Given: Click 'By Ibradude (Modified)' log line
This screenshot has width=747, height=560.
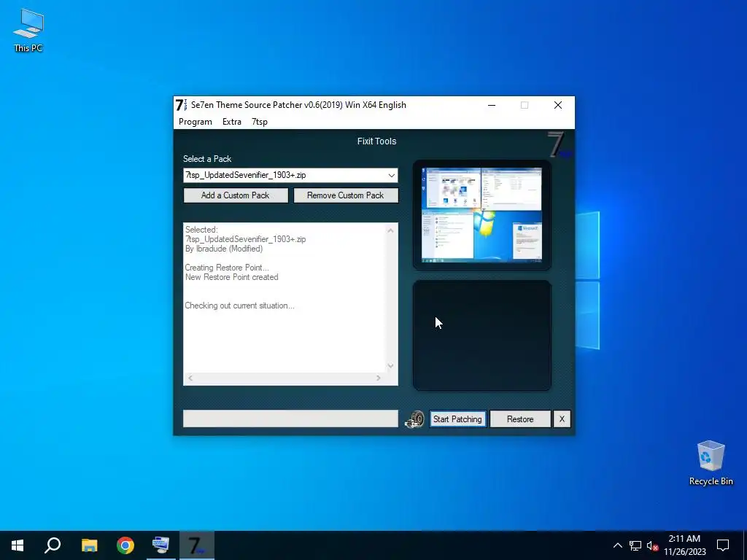Looking at the screenshot, I should pos(224,249).
